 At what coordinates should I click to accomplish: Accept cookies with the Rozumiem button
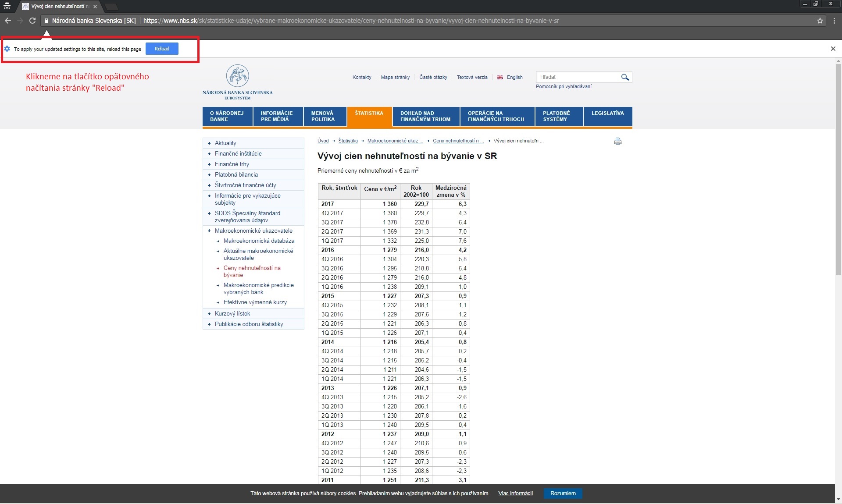(563, 493)
